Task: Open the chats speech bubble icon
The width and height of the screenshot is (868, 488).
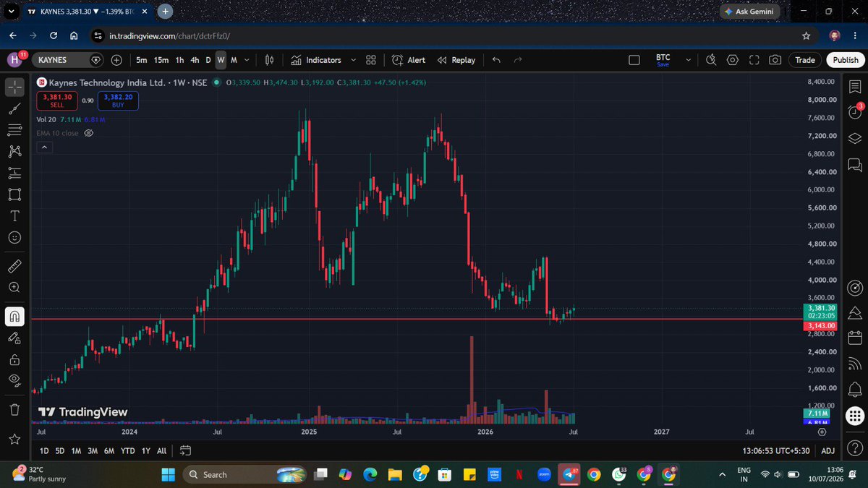Action: pyautogui.click(x=854, y=165)
